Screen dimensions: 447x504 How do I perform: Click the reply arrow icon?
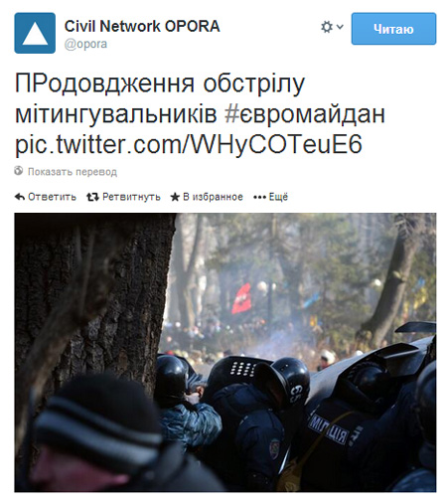coord(20,197)
